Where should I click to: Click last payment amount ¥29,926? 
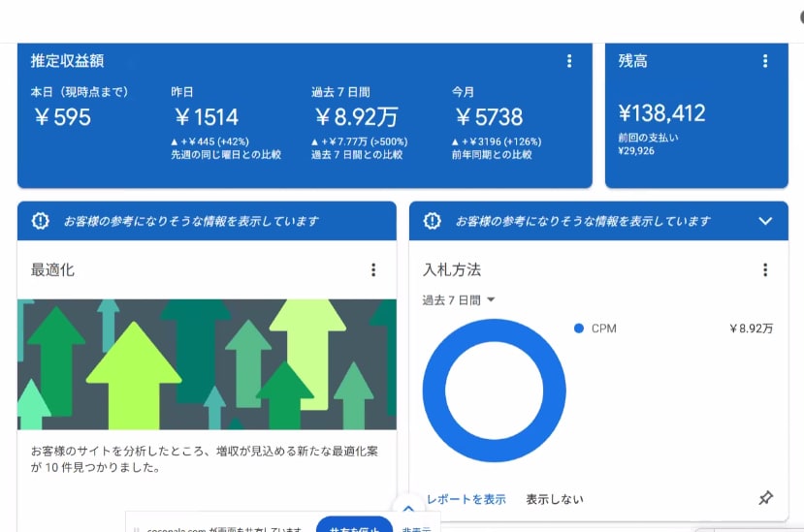pyautogui.click(x=636, y=150)
